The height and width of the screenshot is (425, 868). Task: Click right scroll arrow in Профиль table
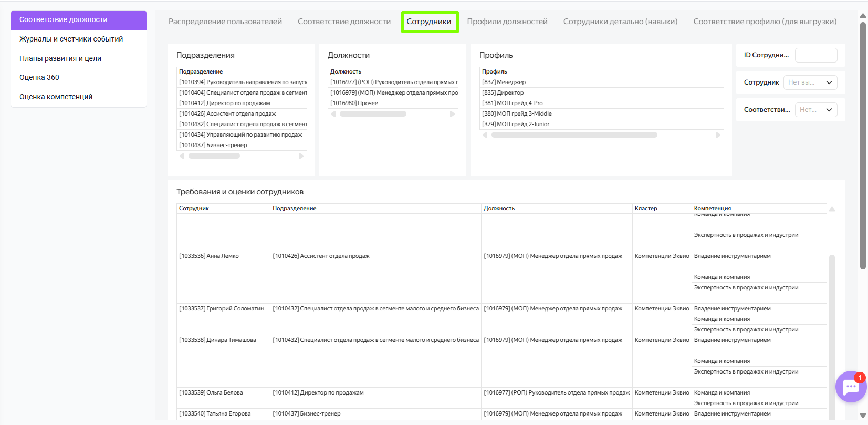click(x=718, y=135)
